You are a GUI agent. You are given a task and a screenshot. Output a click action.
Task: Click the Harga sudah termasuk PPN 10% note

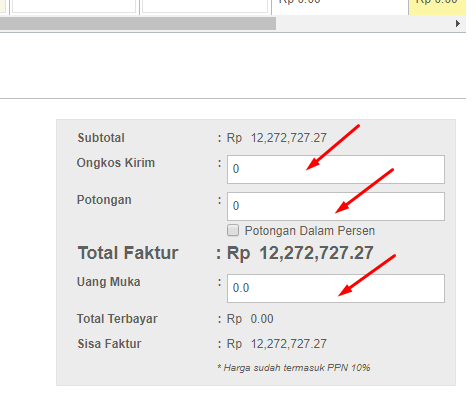click(x=294, y=368)
